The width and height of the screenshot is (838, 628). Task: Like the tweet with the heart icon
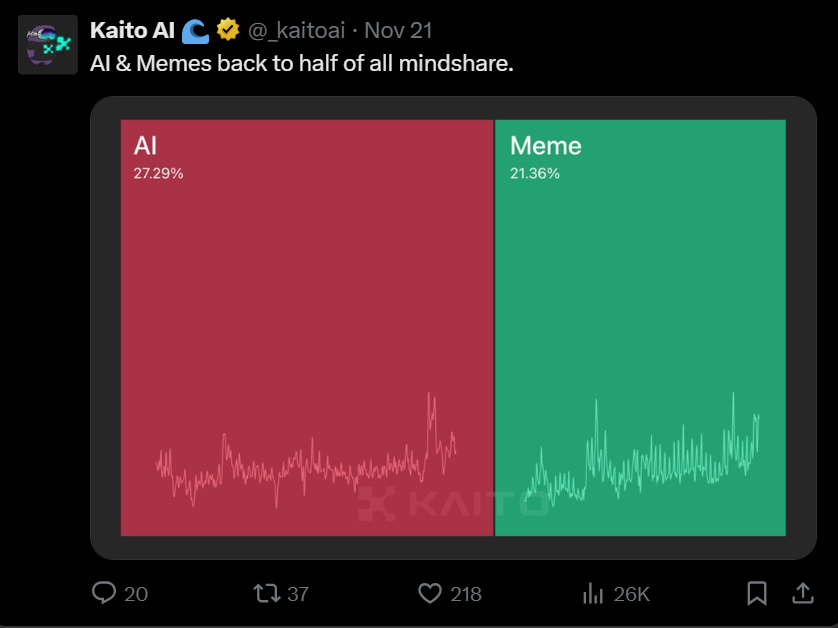point(430,593)
